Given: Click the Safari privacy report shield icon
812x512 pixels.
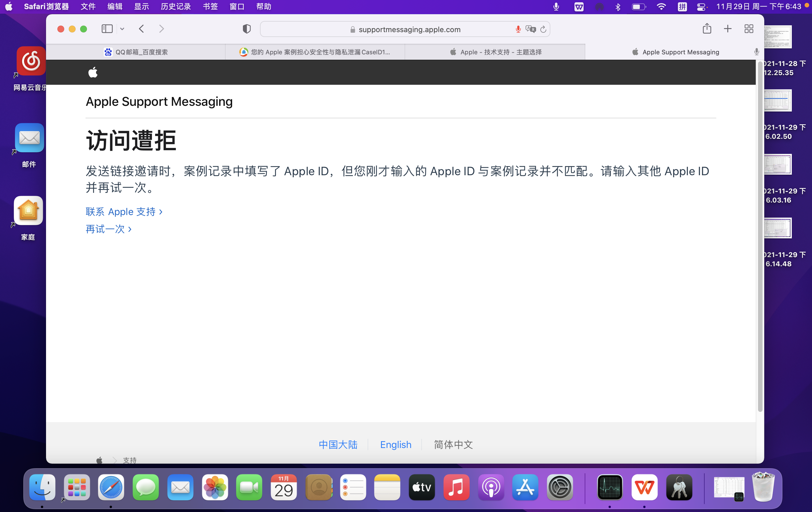Looking at the screenshot, I should coord(247,29).
